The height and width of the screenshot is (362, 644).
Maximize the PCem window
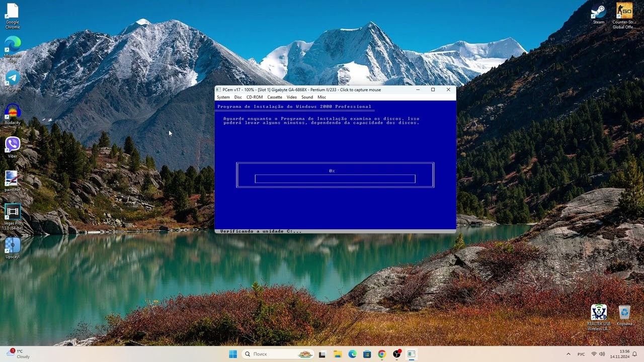coord(433,89)
